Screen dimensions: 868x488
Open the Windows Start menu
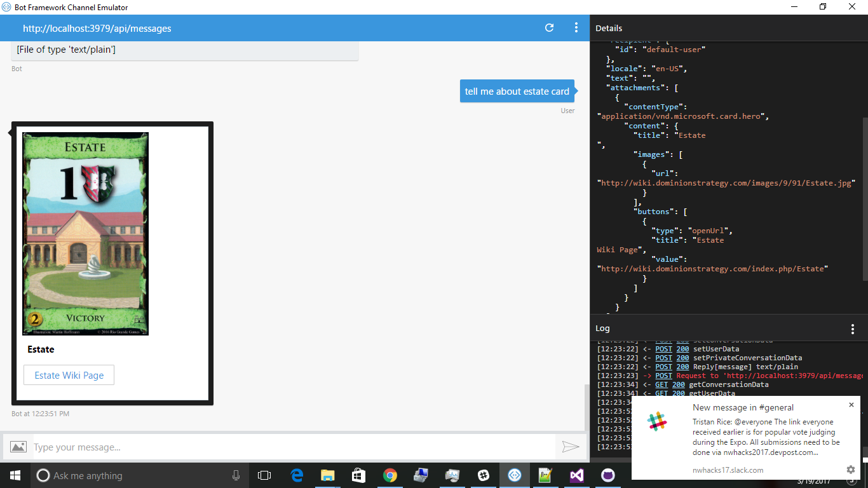(x=15, y=475)
